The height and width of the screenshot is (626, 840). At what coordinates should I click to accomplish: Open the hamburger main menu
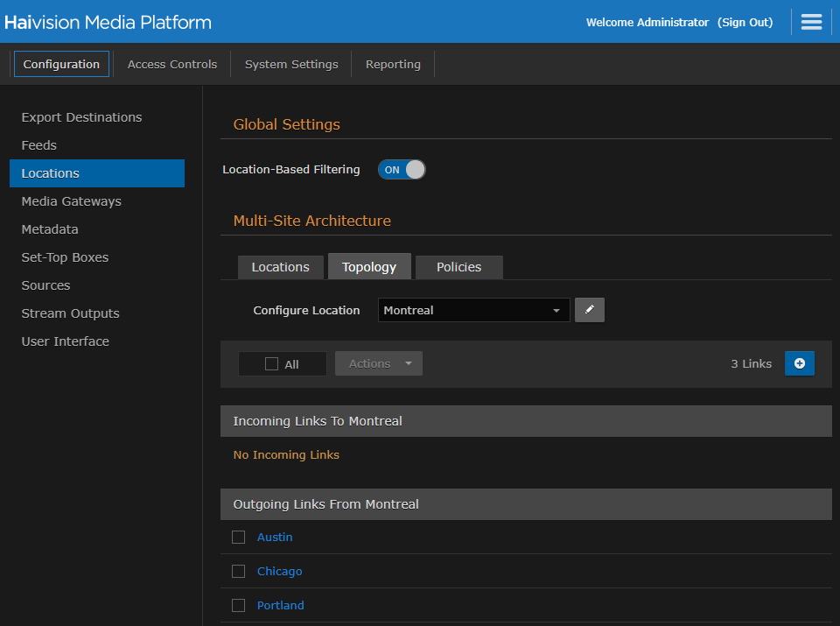pyautogui.click(x=811, y=22)
